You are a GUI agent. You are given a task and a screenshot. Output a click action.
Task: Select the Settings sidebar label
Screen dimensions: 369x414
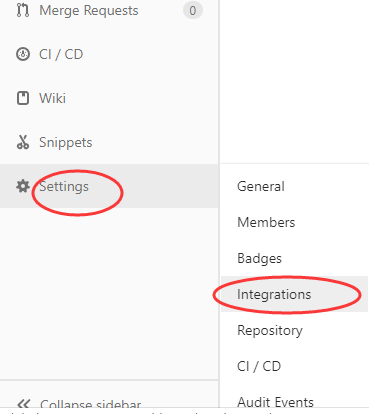[x=64, y=186]
